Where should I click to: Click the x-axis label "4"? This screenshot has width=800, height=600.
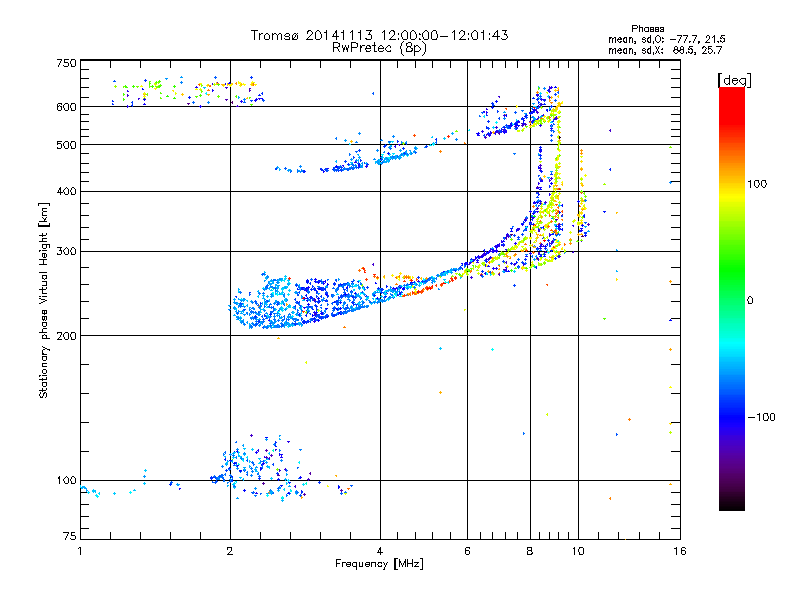pos(380,551)
